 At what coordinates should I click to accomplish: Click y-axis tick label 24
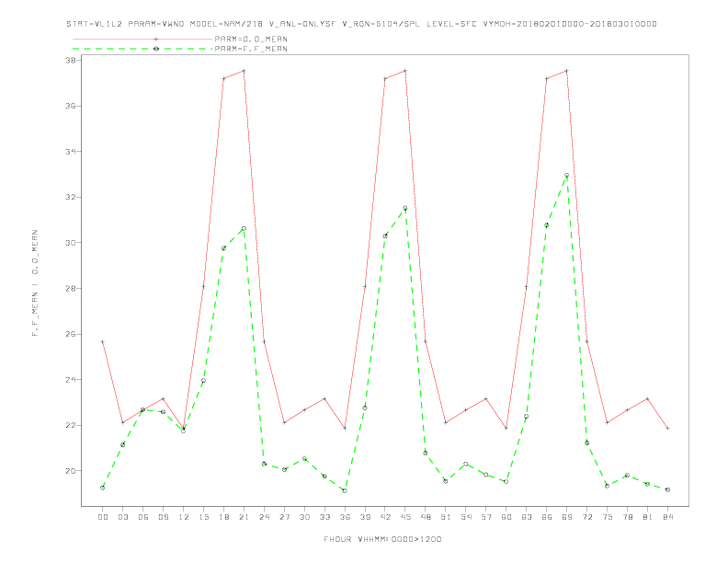coord(71,380)
